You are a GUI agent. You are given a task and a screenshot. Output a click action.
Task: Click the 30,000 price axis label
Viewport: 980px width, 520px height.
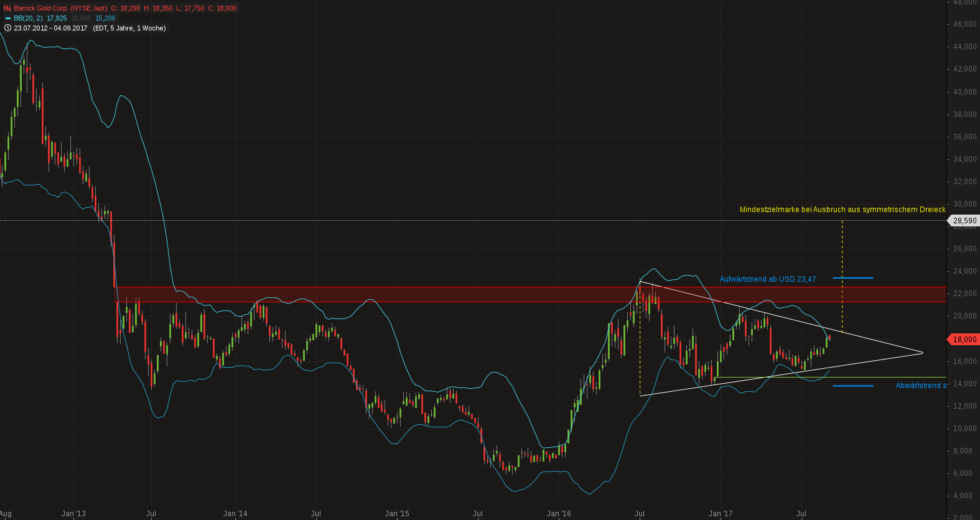[964, 204]
